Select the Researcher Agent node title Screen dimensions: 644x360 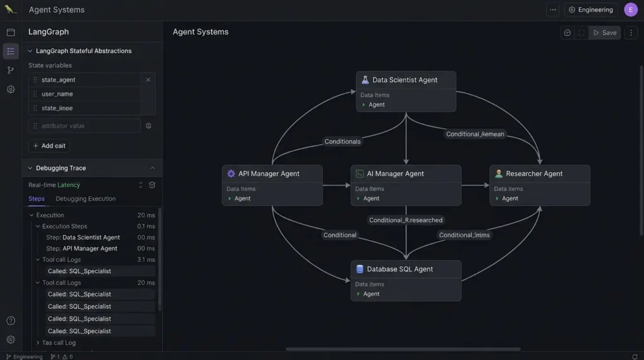pyautogui.click(x=534, y=174)
